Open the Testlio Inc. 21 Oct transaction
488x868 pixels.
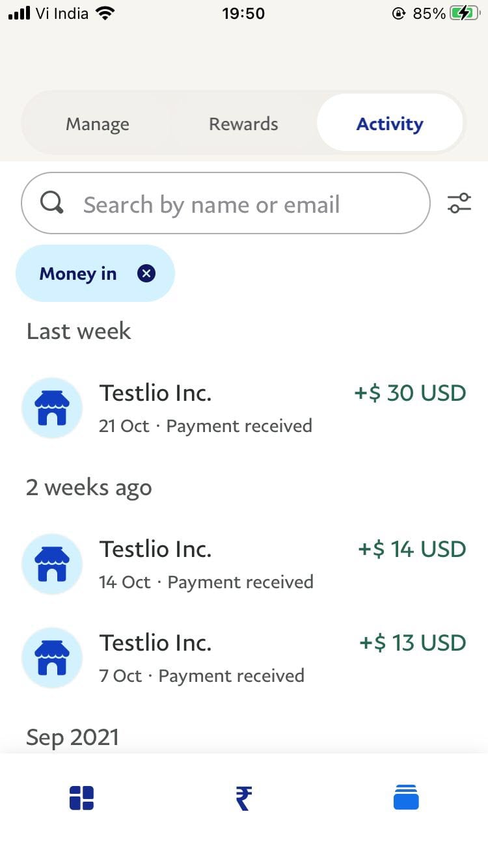(244, 408)
